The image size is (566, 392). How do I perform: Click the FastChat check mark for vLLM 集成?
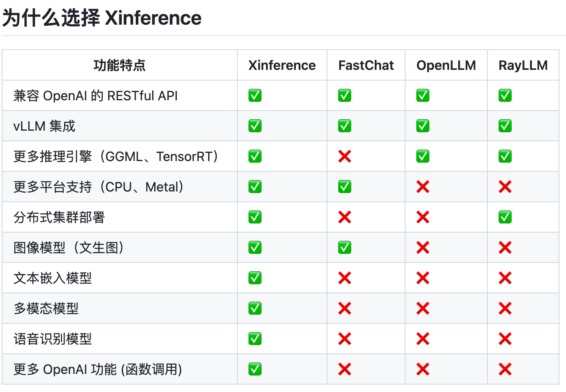pyautogui.click(x=345, y=126)
